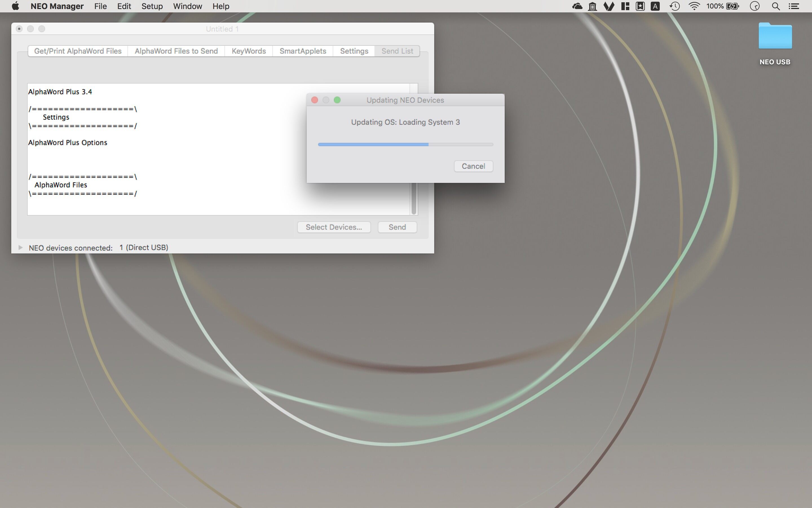Click inside the send list text area
The height and width of the screenshot is (508, 812).
pos(219,149)
